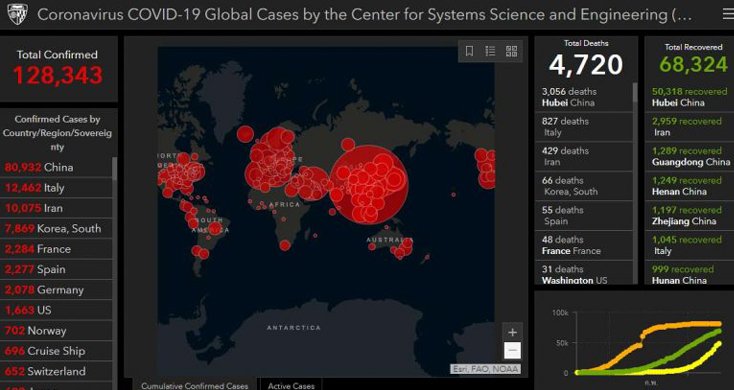
Task: Open the map bookmarks icon
Action: click(469, 51)
